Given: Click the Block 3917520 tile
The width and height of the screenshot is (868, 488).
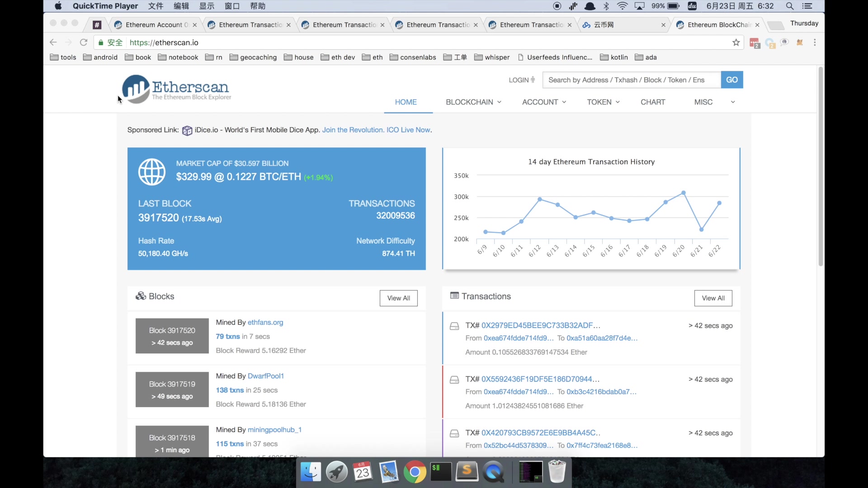Looking at the screenshot, I should (172, 336).
